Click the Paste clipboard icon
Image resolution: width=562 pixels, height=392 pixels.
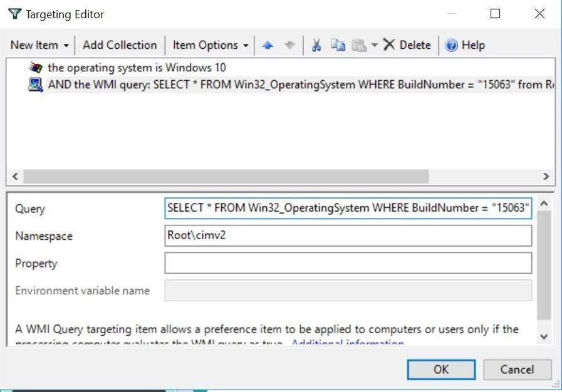click(x=359, y=45)
